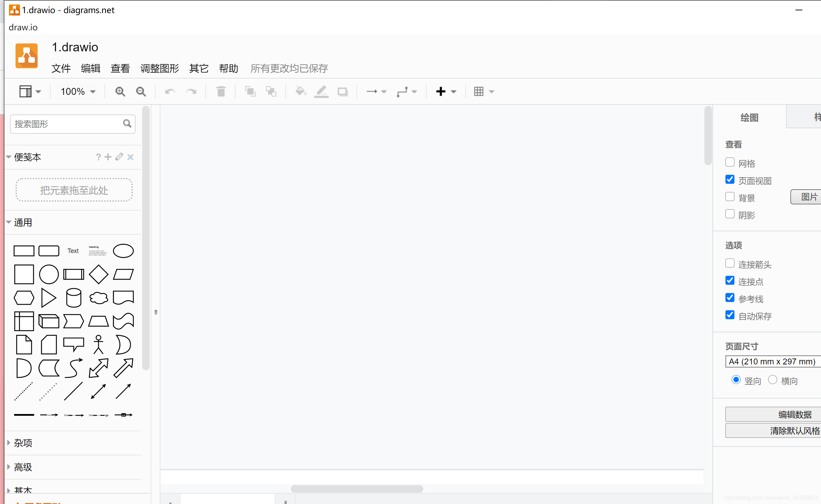Click the bring to front icon
Viewport: 821px width, 504px height.
click(250, 91)
